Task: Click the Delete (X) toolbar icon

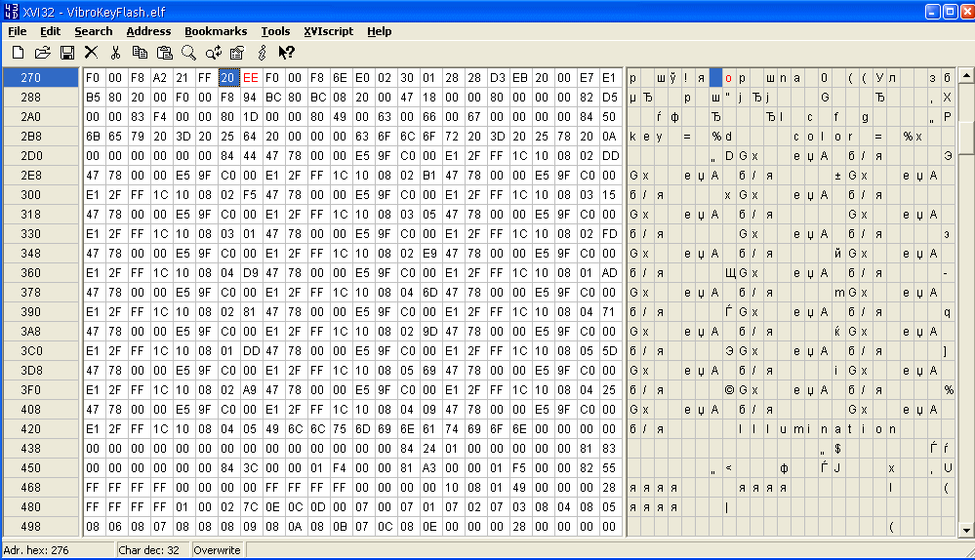Action: click(x=91, y=53)
